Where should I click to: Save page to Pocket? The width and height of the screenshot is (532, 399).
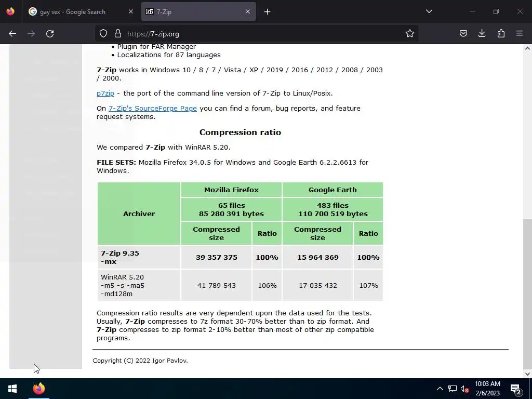[463, 33]
